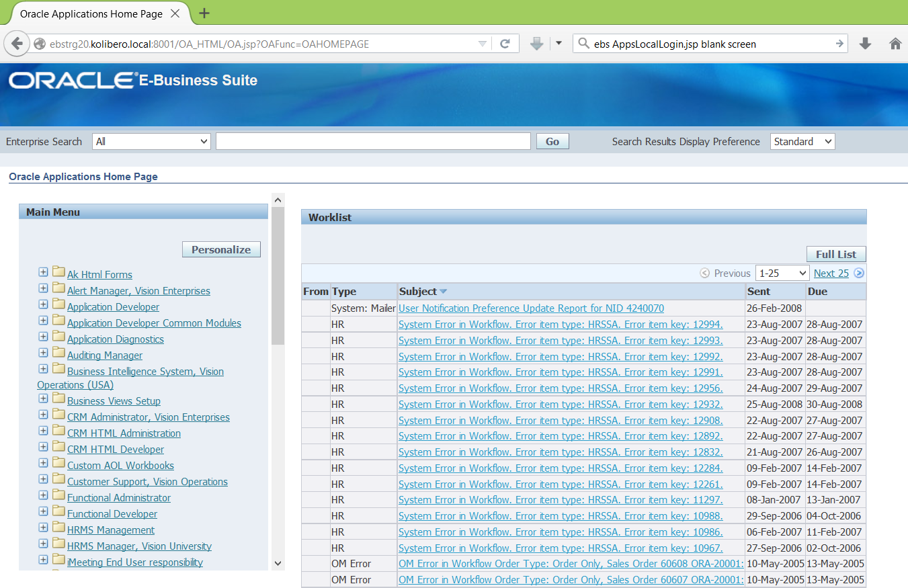This screenshot has height=588, width=908.
Task: Click the Functional Administrator folder icon
Action: coord(58,495)
